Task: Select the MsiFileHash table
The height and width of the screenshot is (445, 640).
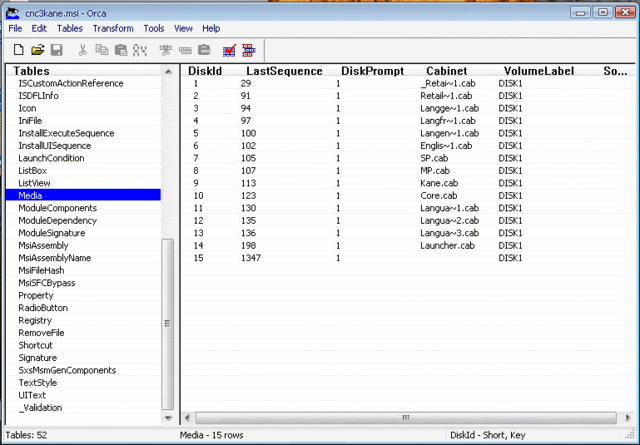Action: (41, 270)
